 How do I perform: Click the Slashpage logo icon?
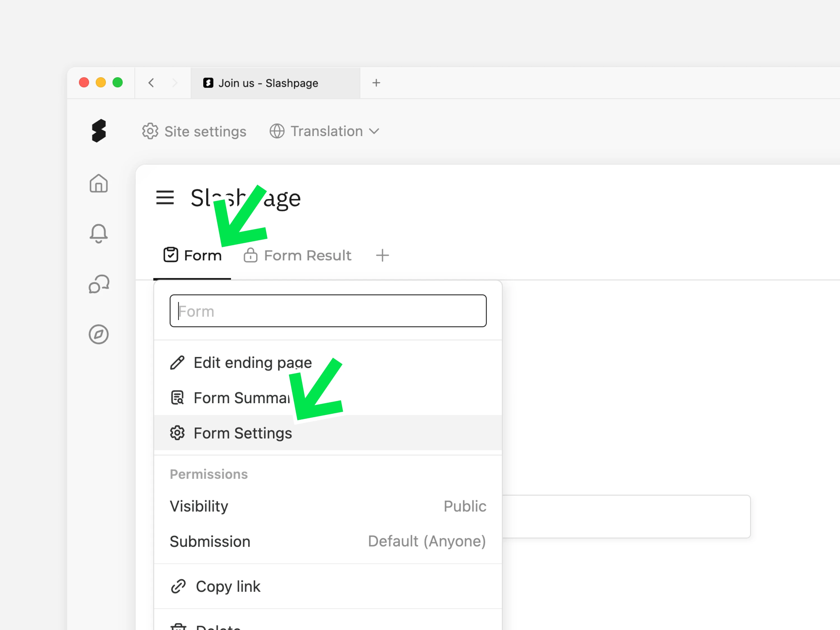click(99, 131)
